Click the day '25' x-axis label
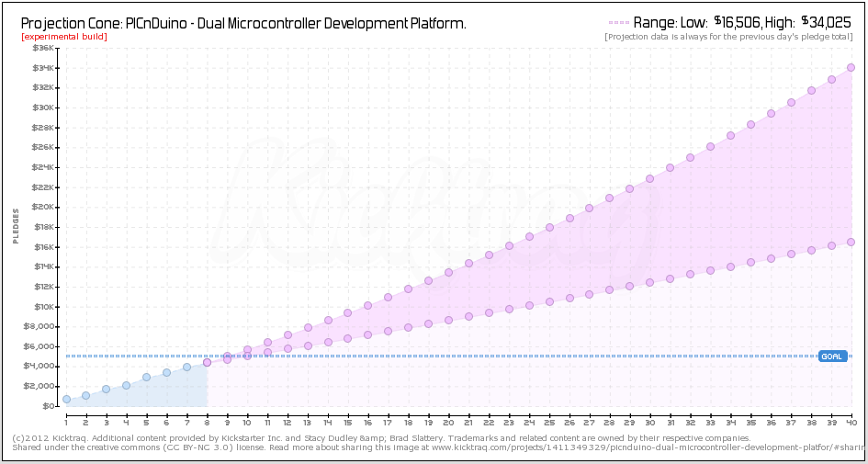Viewport: 868px width, 464px height. (549, 423)
